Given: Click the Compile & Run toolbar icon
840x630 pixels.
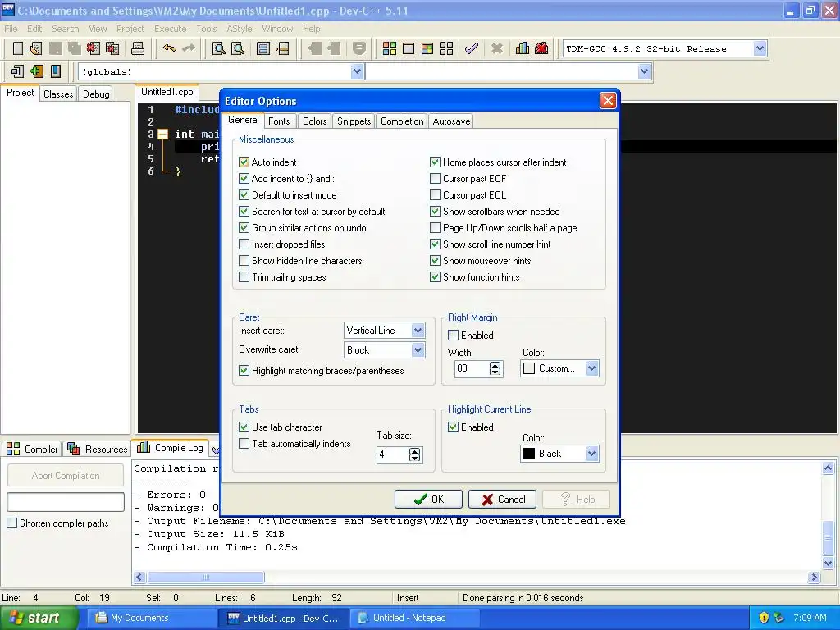Looking at the screenshot, I should point(427,48).
